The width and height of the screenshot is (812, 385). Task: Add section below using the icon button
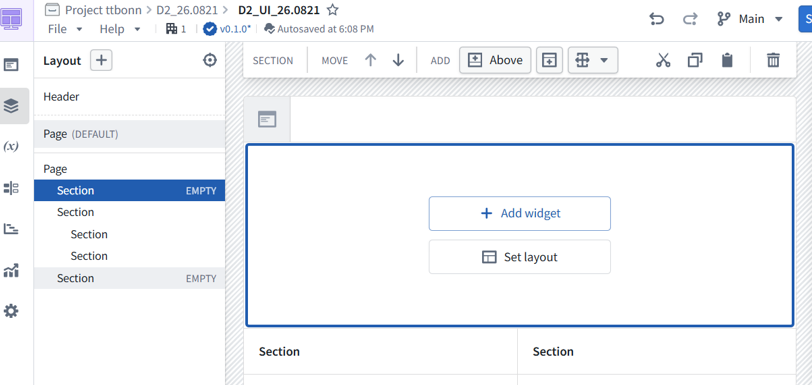point(549,61)
